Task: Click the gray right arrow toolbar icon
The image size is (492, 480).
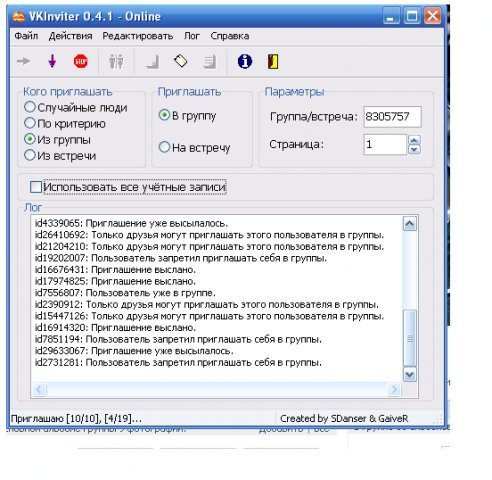Action: tap(23, 61)
